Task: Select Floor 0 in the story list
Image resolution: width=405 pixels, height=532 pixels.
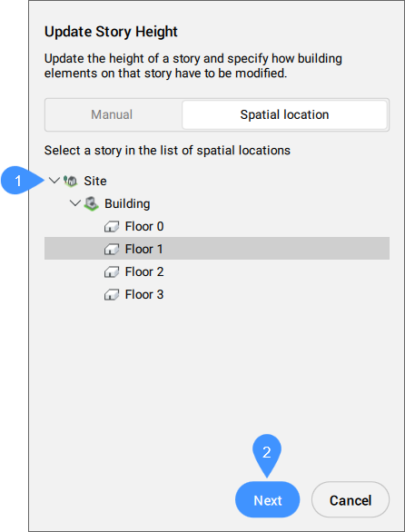Action: pos(217,226)
